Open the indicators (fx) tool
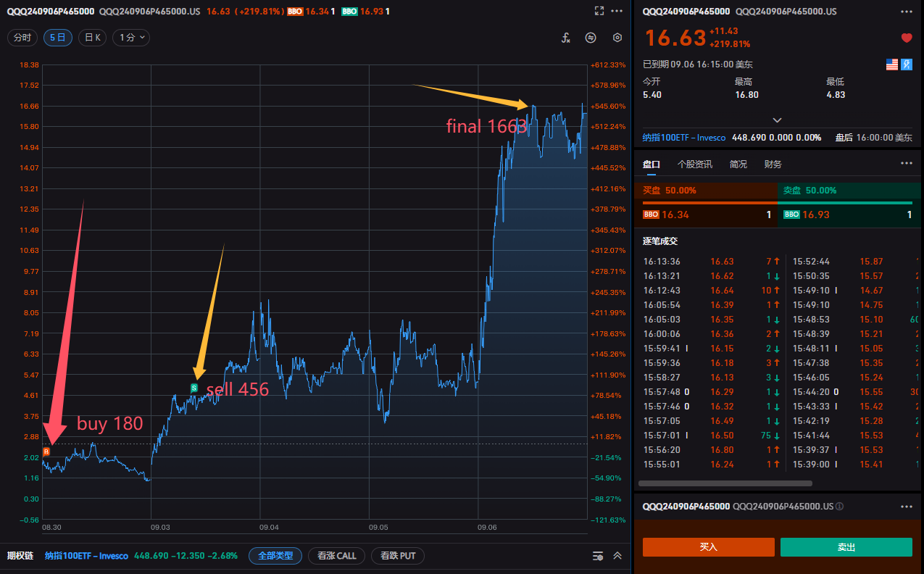 [x=566, y=38]
